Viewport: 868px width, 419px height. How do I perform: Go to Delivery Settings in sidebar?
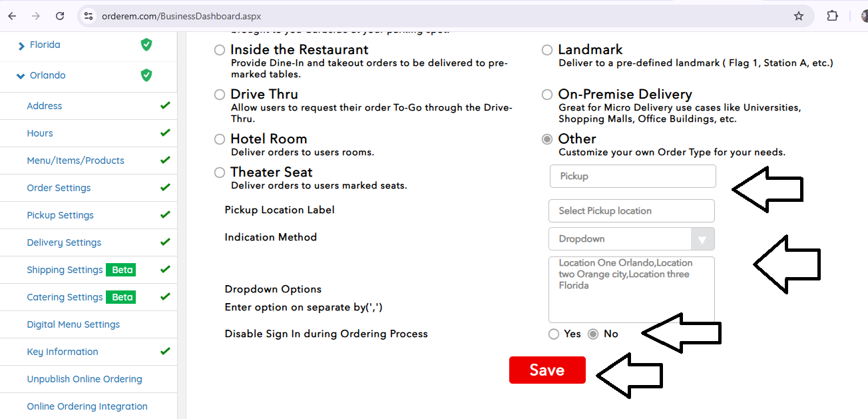64,242
